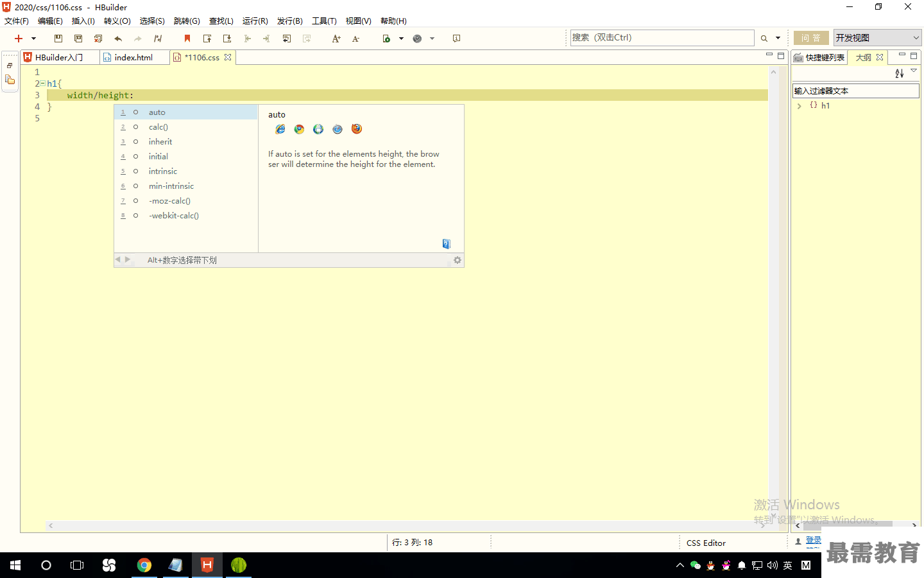
Task: Click the A-Z sort icon in outline panel
Action: 900,73
